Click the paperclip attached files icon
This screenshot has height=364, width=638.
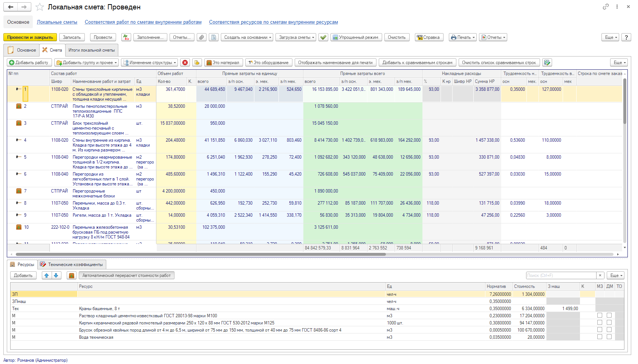click(x=202, y=37)
